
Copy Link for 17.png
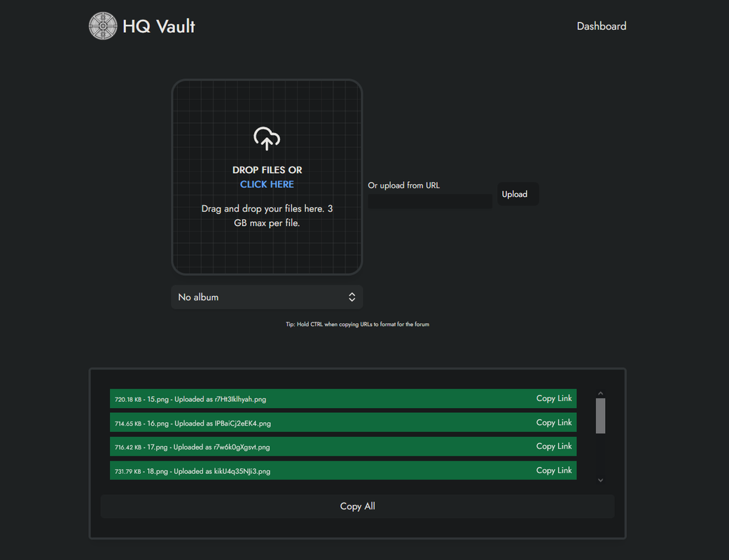pyautogui.click(x=554, y=446)
